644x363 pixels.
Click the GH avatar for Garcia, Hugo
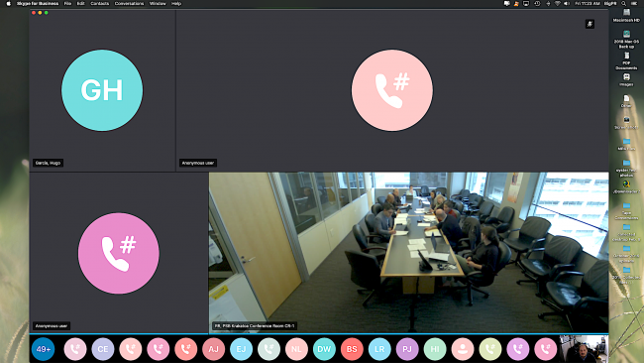[102, 90]
